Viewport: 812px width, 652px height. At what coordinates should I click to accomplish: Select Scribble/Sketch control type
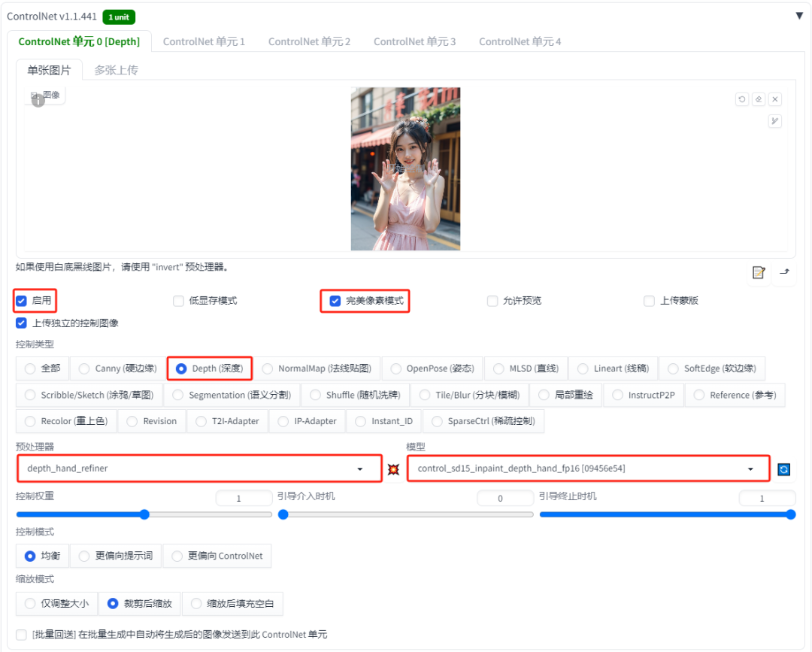click(89, 395)
